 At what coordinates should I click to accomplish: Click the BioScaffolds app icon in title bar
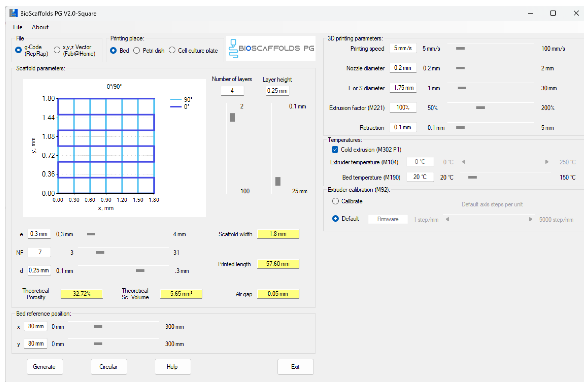click(x=13, y=13)
